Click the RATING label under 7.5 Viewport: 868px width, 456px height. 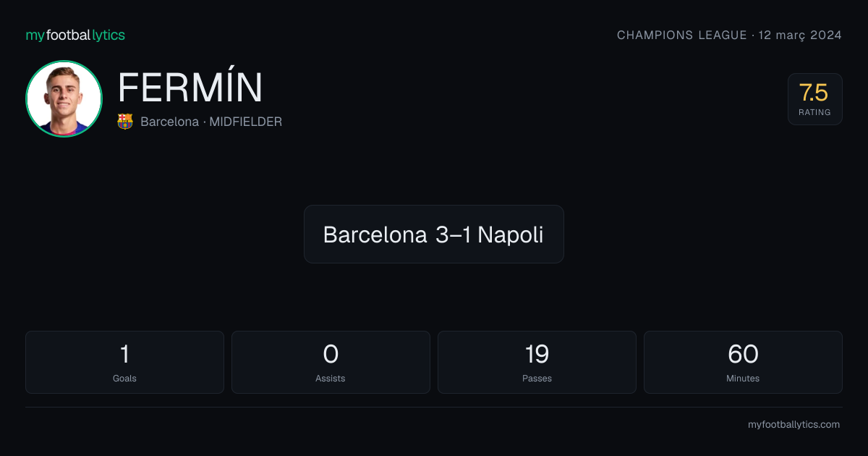pos(814,112)
